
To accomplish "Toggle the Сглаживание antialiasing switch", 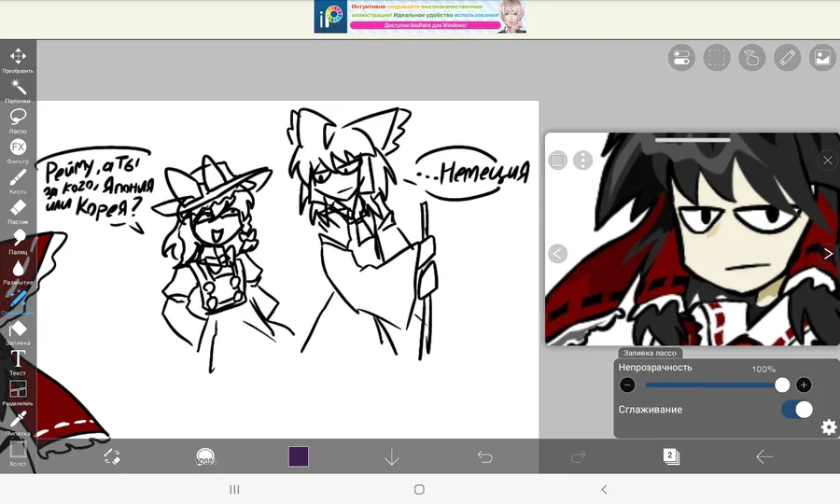I will click(797, 410).
